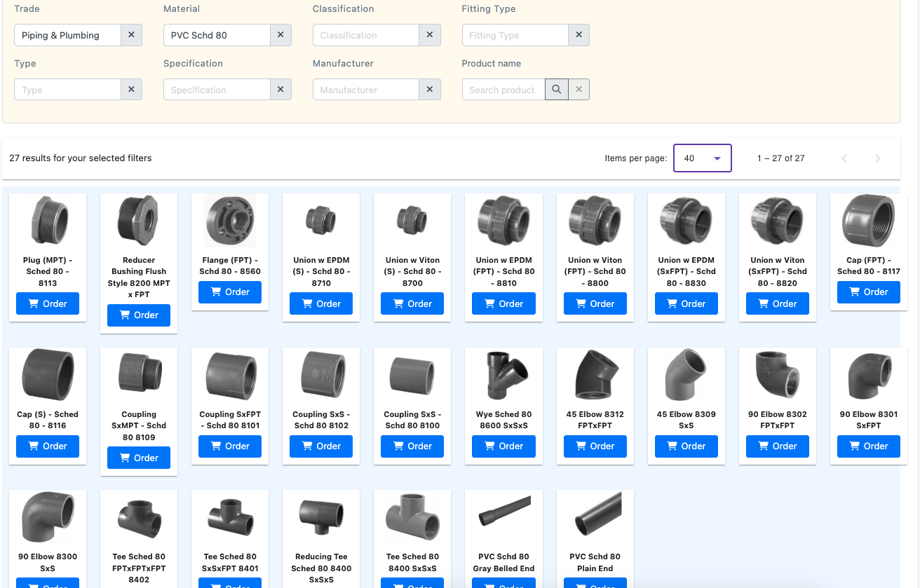Click the X icon next to Classification field
Viewport: 920px width, 588px height.
(430, 34)
